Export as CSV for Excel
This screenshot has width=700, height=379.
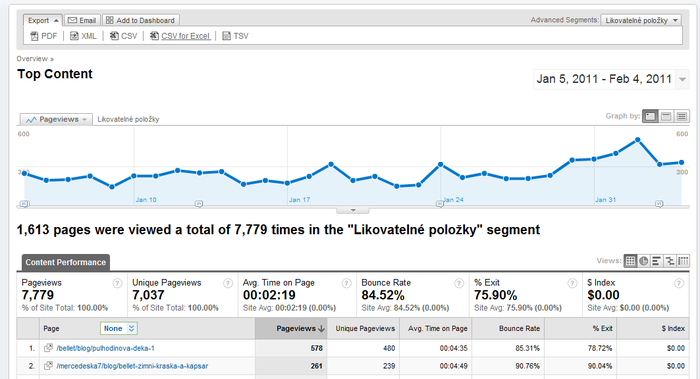pos(180,36)
